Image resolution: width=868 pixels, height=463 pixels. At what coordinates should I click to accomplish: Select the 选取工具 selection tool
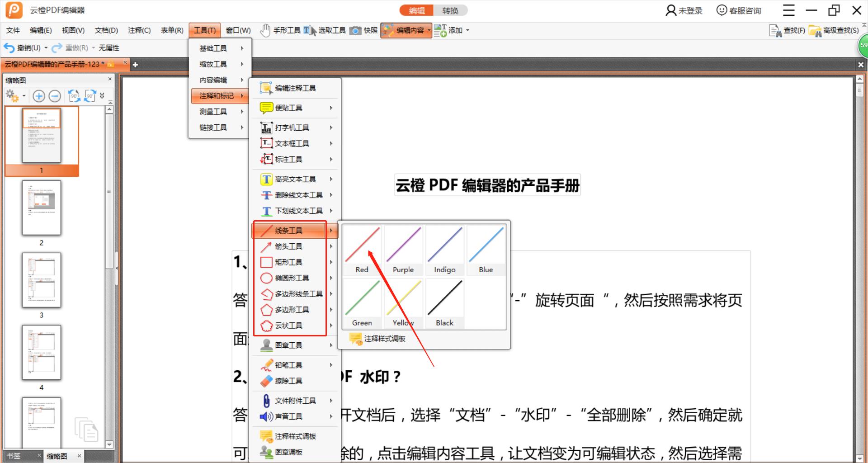331,30
